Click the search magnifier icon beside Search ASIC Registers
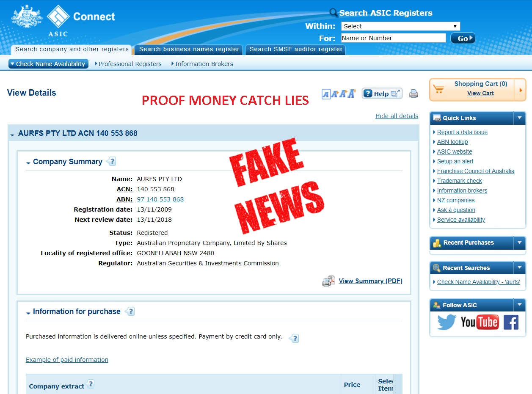Viewport: 532px width, 394px height. click(x=334, y=13)
